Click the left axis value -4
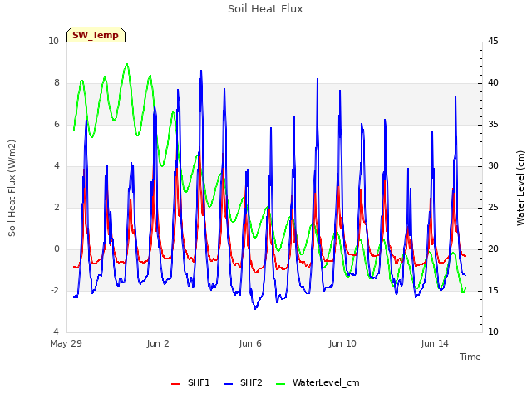 pos(55,332)
